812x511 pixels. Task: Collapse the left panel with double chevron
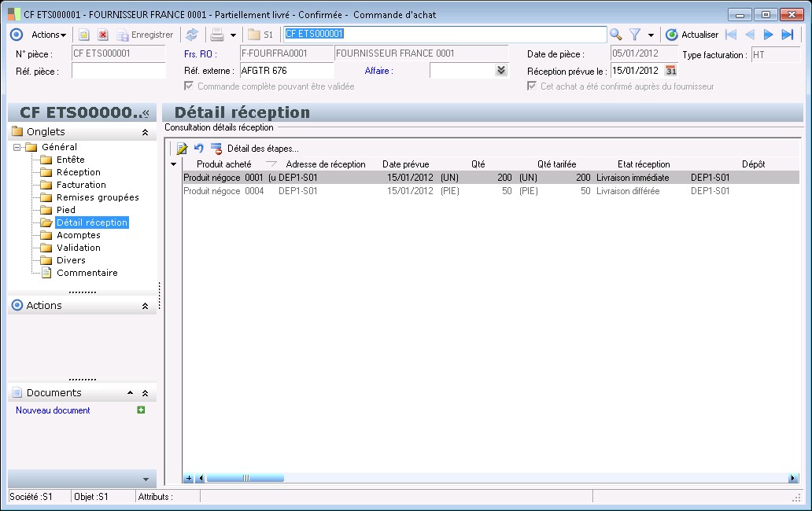[146, 112]
